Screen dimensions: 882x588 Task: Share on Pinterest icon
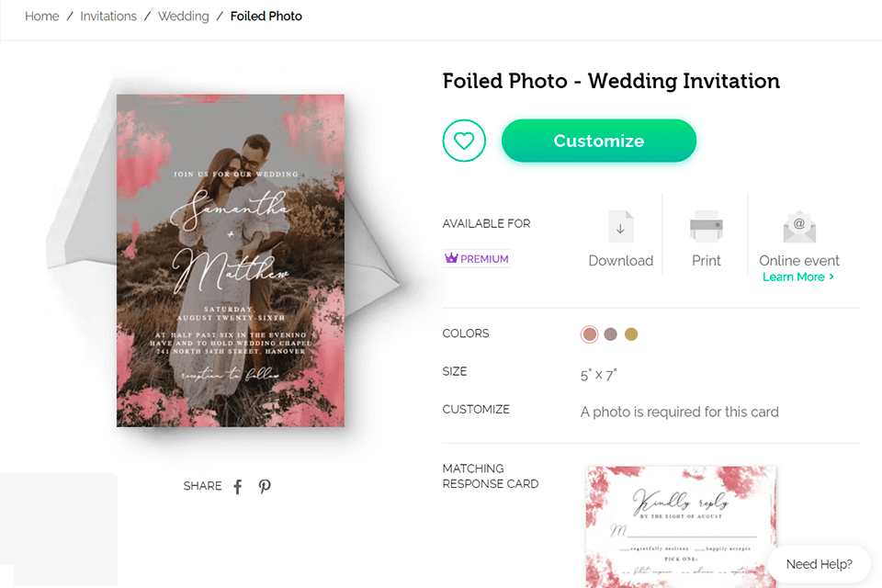pyautogui.click(x=265, y=486)
